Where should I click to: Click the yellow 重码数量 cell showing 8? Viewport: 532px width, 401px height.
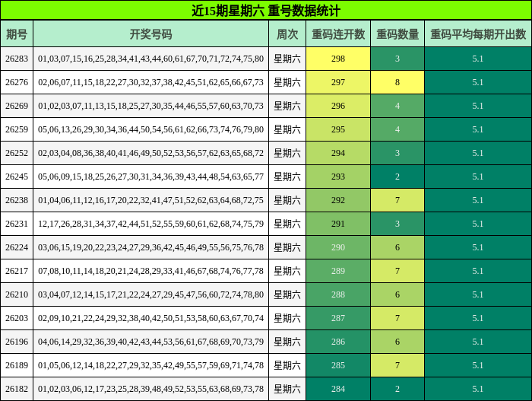tap(397, 82)
